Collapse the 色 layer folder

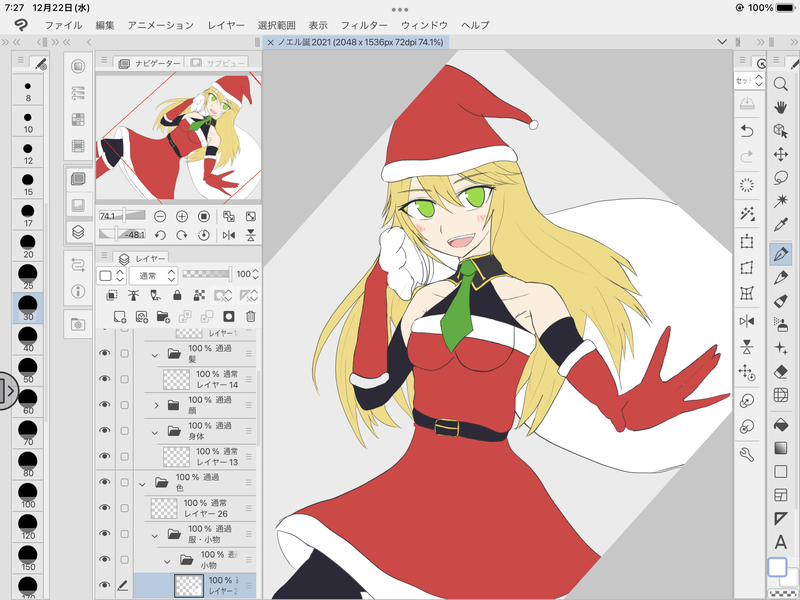tap(142, 484)
